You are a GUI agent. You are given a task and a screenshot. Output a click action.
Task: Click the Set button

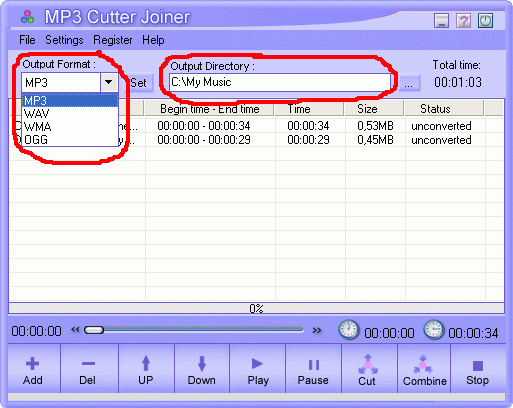point(139,83)
